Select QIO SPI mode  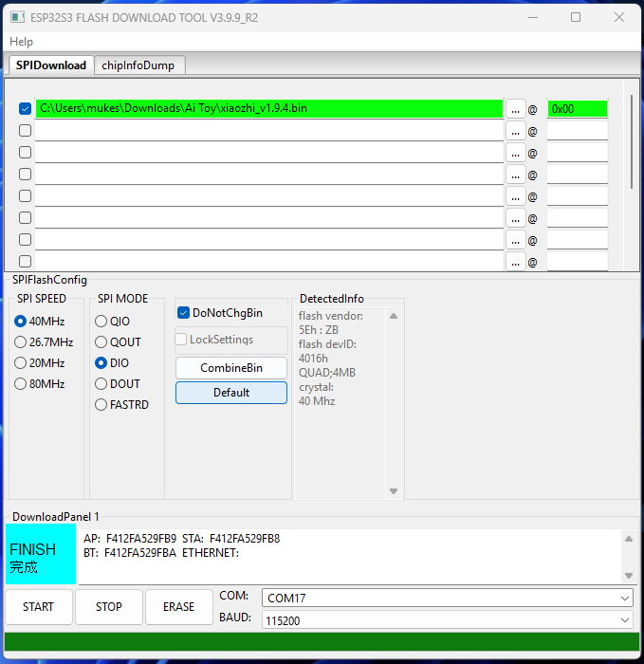click(x=112, y=322)
